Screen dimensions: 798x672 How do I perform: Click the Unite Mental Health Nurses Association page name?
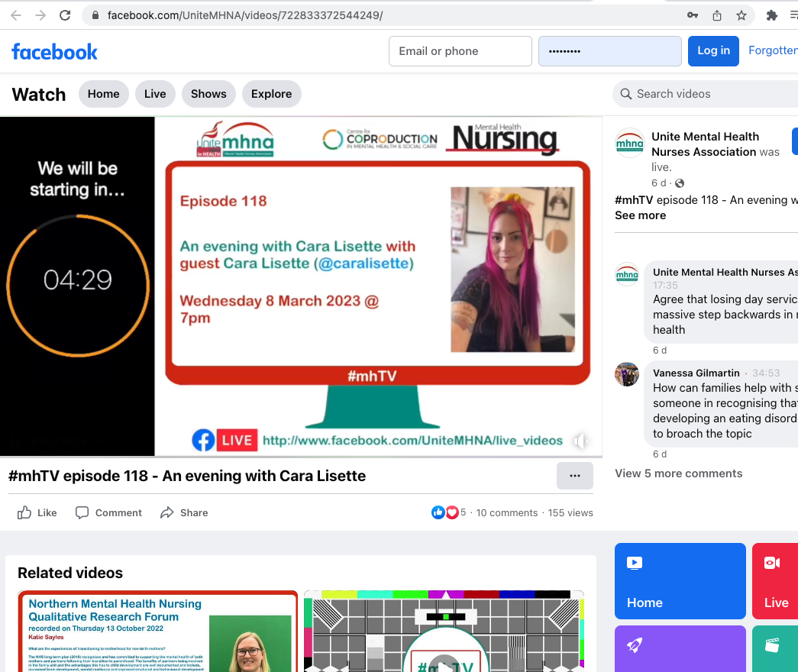[x=705, y=144]
